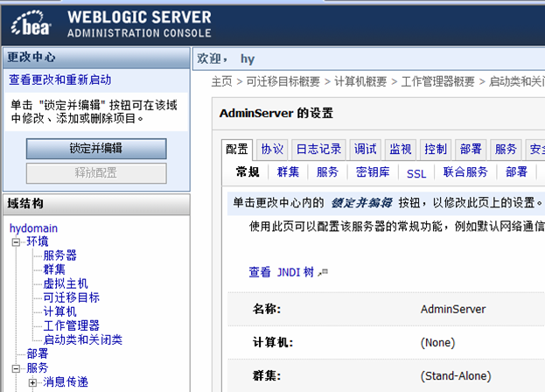Image resolution: width=545 pixels, height=392 pixels.
Task: Click the 欢迎, hy welcome text
Action: point(226,59)
